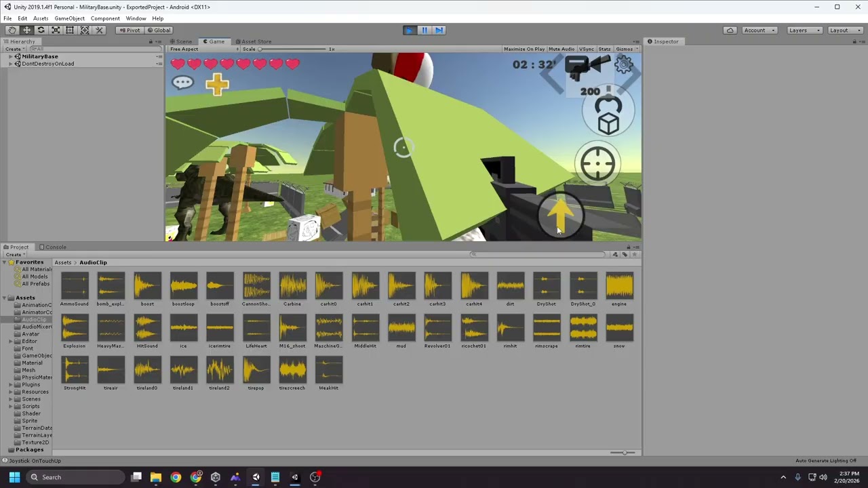Toggle VSync in Game view
The width and height of the screenshot is (868, 488).
587,49
